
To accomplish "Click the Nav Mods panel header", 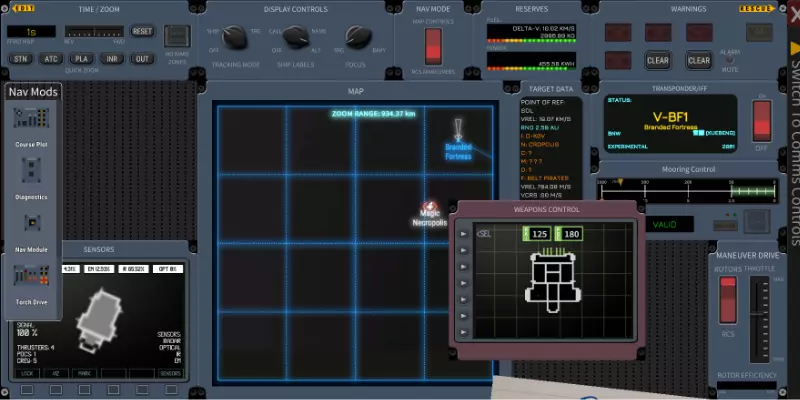I will click(x=33, y=92).
